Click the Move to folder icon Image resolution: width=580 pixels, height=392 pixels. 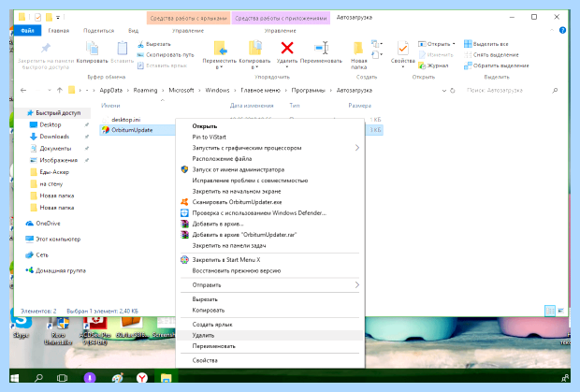(x=220, y=48)
